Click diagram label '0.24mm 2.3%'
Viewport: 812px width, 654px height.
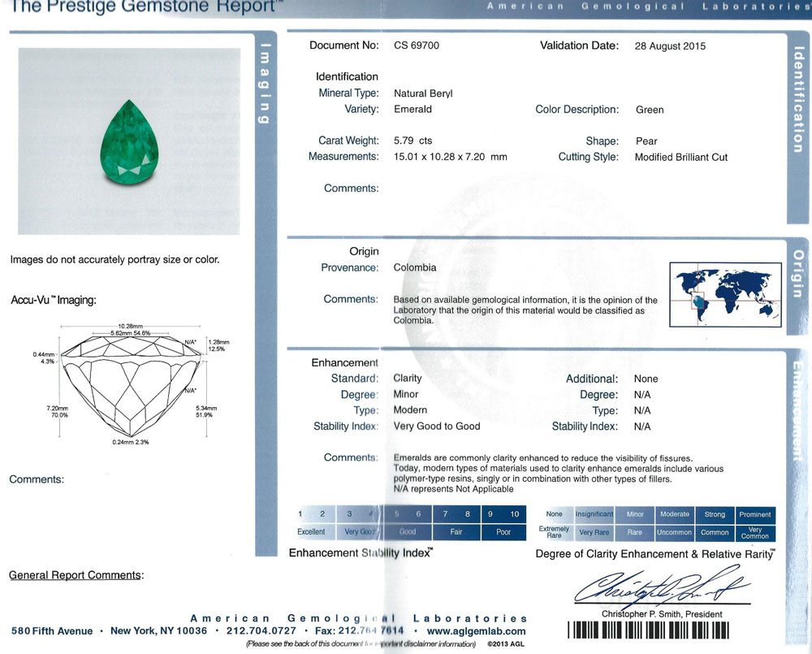point(131,443)
